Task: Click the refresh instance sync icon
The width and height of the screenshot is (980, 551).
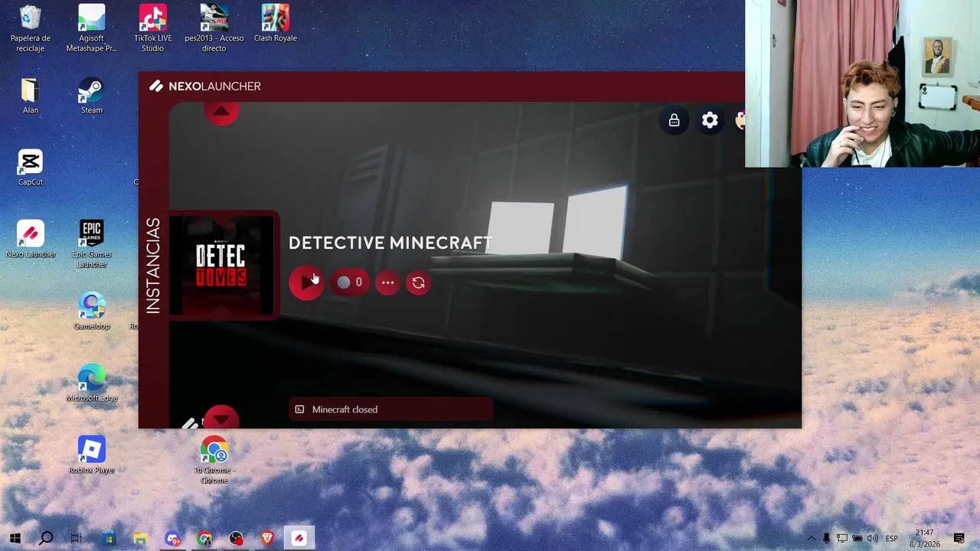Action: click(x=418, y=282)
